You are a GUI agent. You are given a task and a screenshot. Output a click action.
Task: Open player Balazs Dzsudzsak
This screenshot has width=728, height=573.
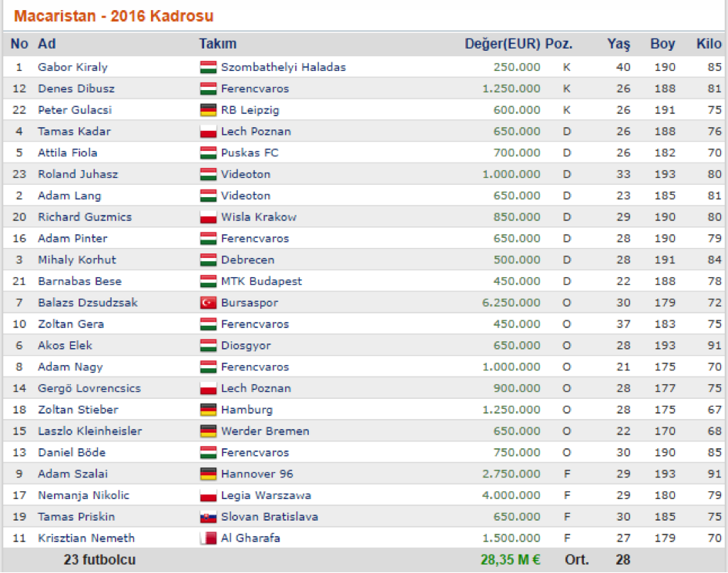pyautogui.click(x=88, y=303)
